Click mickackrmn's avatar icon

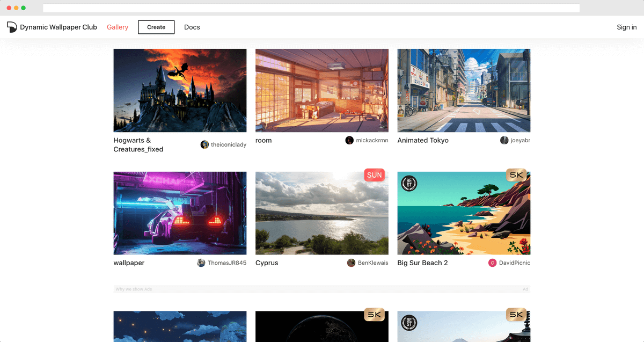click(349, 140)
